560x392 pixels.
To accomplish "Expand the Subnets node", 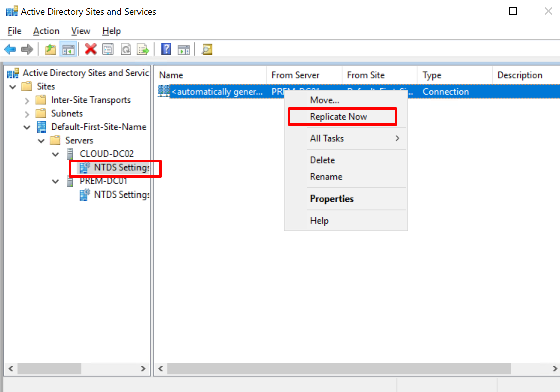I will click(27, 114).
